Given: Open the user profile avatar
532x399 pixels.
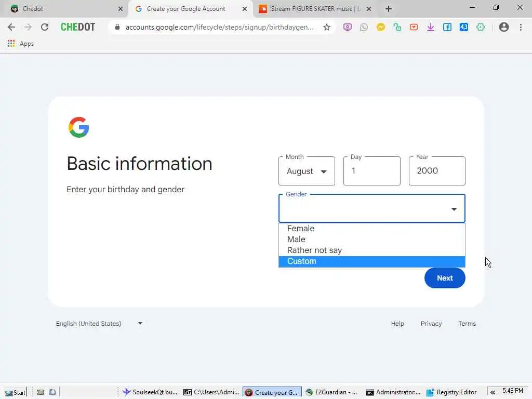Looking at the screenshot, I should tap(503, 27).
